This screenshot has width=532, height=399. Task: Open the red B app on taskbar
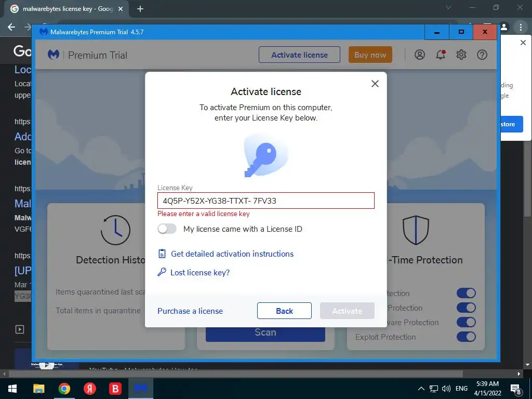coord(115,389)
